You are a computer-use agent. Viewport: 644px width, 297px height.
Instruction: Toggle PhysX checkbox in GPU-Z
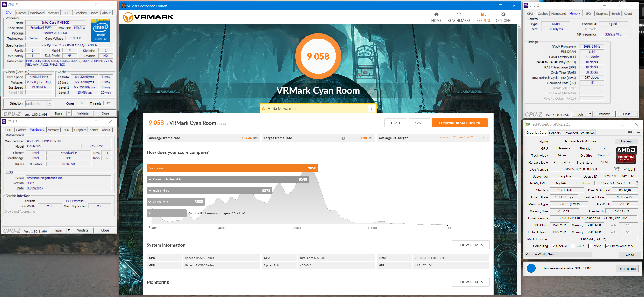coord(590,246)
